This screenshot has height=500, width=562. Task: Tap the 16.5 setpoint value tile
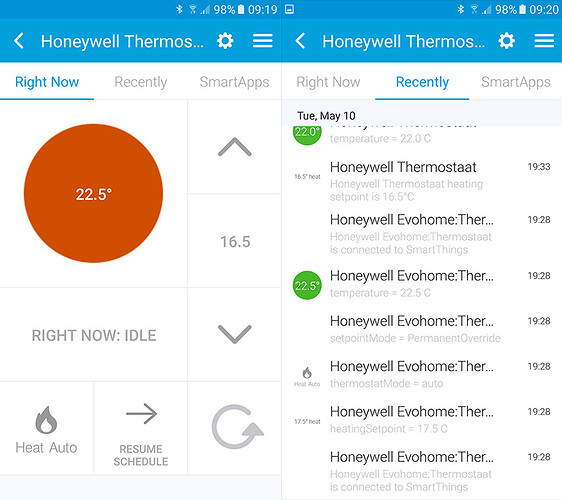(x=235, y=241)
